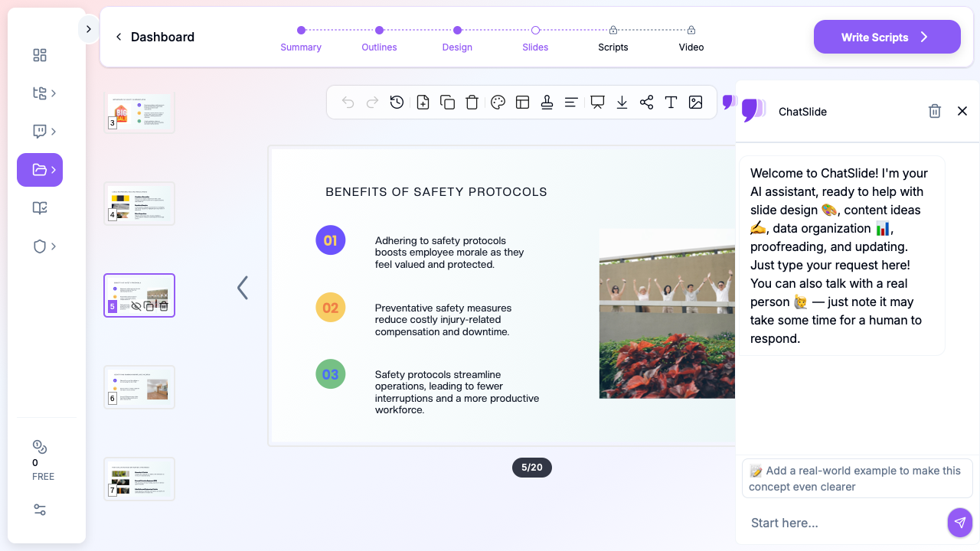Viewport: 980px width, 551px height.
Task: Open the version history clock icon
Action: tap(397, 103)
